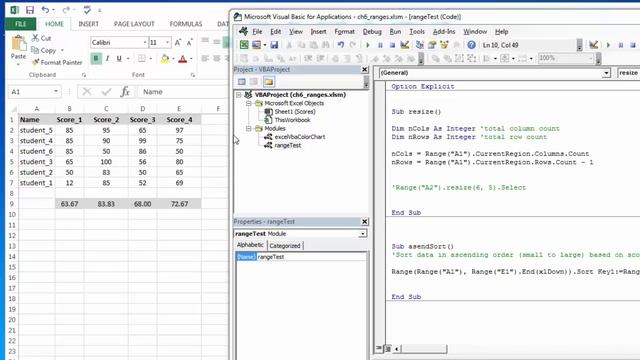640x360 pixels.
Task: Click Toggle Folders icon in Project pane
Action: click(269, 82)
